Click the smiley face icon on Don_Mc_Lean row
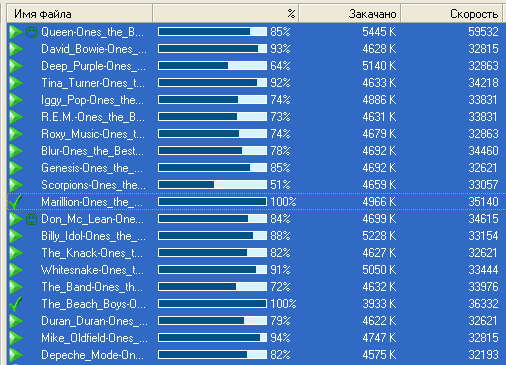The image size is (506, 365). 31,219
